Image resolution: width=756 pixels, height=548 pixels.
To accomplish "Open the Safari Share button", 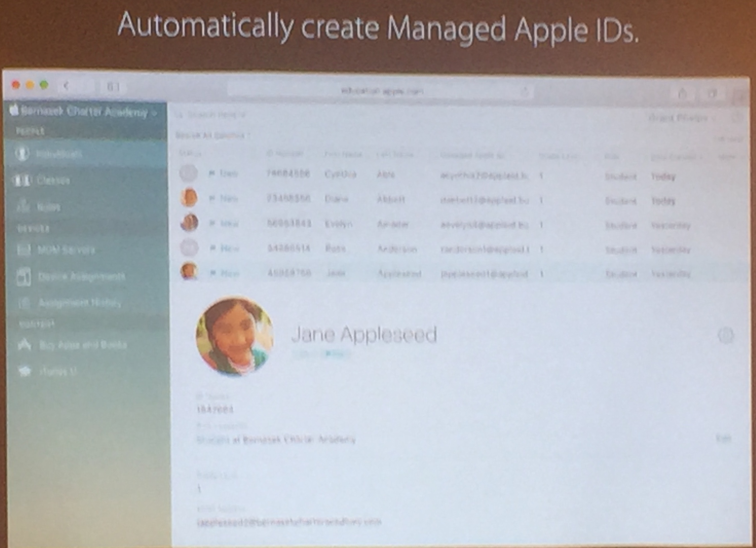I will pos(682,94).
